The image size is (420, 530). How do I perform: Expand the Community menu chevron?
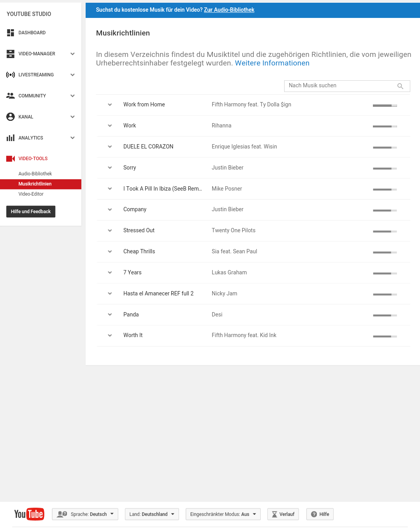click(72, 96)
